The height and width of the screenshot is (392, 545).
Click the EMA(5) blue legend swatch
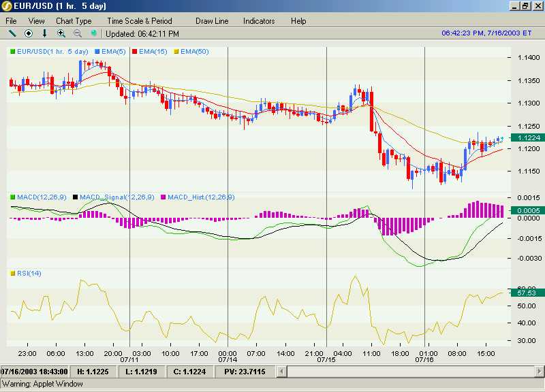97,52
